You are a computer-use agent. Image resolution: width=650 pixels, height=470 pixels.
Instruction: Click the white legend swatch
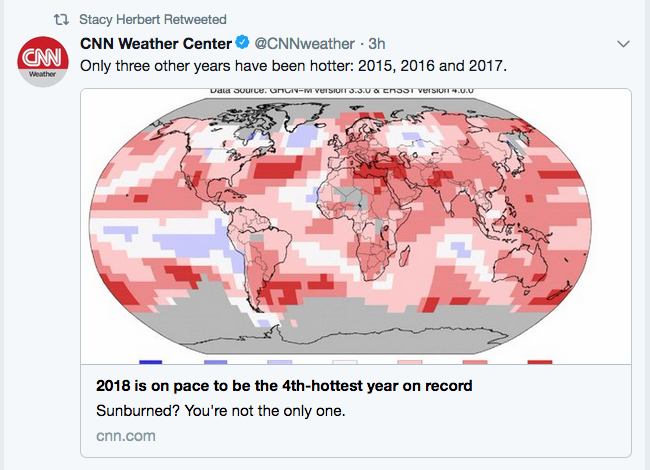click(345, 362)
